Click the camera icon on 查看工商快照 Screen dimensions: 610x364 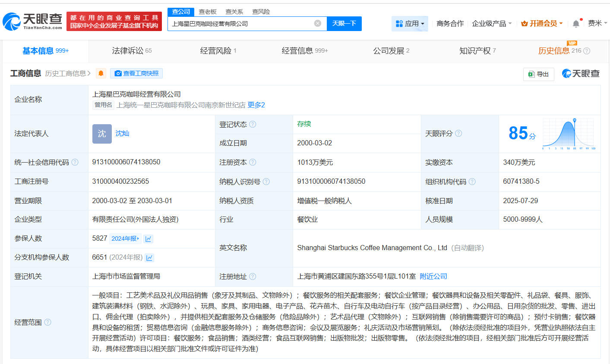[x=118, y=73]
